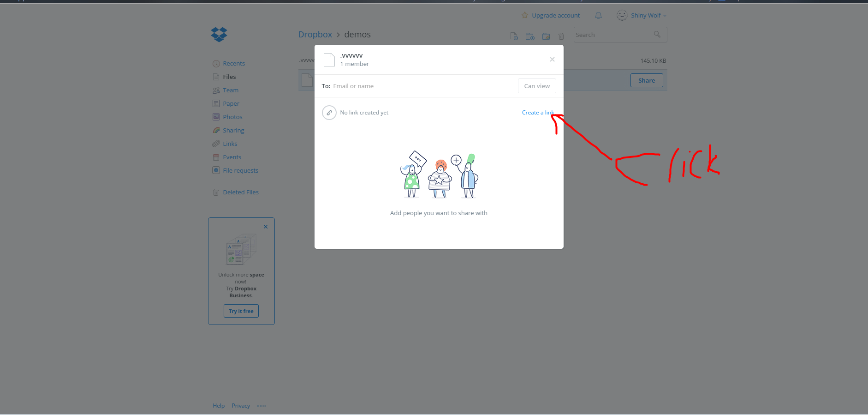Open Recents in the sidebar

click(233, 64)
